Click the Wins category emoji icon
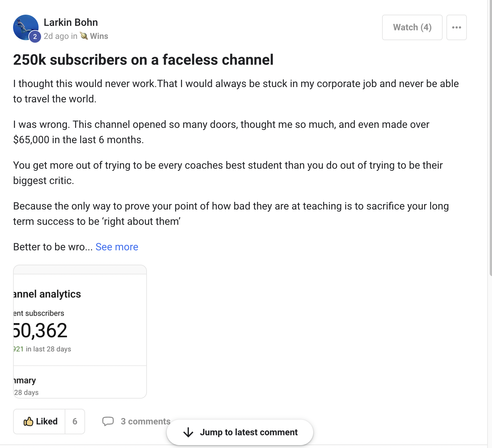The height and width of the screenshot is (448, 492). 84,36
